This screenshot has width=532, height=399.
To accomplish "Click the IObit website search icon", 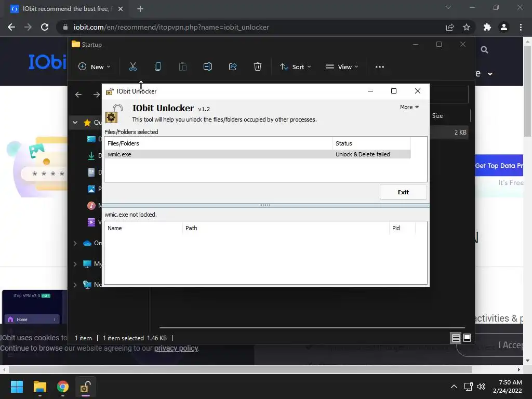I will pos(485,50).
